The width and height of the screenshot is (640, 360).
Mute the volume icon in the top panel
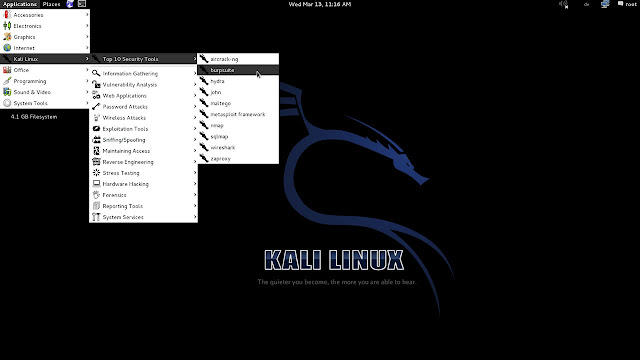[564, 4]
